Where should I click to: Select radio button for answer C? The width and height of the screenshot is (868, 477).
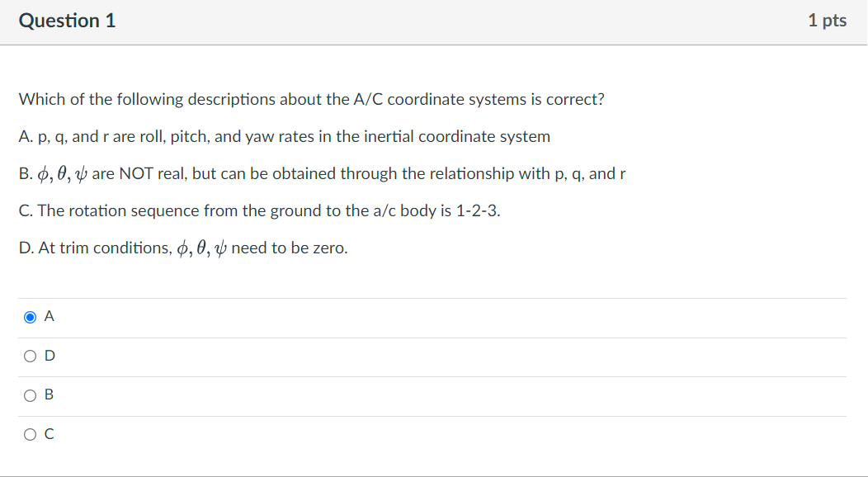(x=30, y=433)
